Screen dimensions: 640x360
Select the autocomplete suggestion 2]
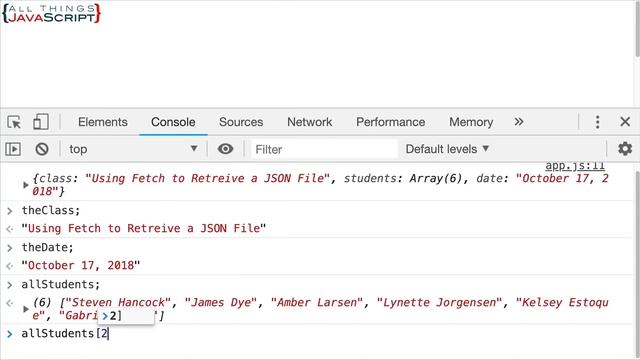[126, 316]
